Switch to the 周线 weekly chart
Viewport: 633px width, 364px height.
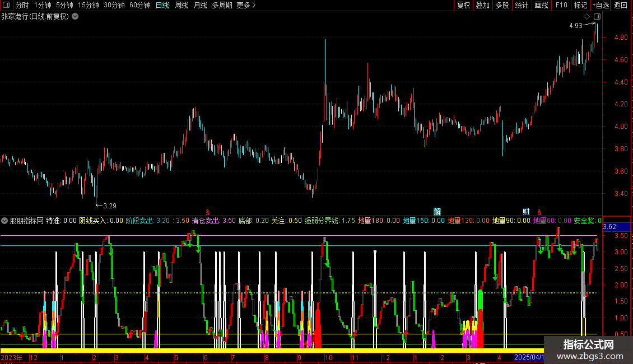click(181, 5)
